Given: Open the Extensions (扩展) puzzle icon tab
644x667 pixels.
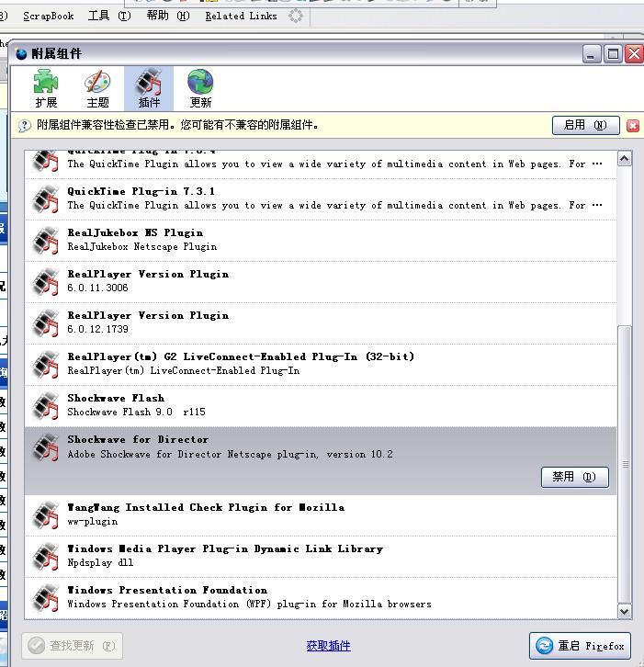Looking at the screenshot, I should click(x=46, y=89).
